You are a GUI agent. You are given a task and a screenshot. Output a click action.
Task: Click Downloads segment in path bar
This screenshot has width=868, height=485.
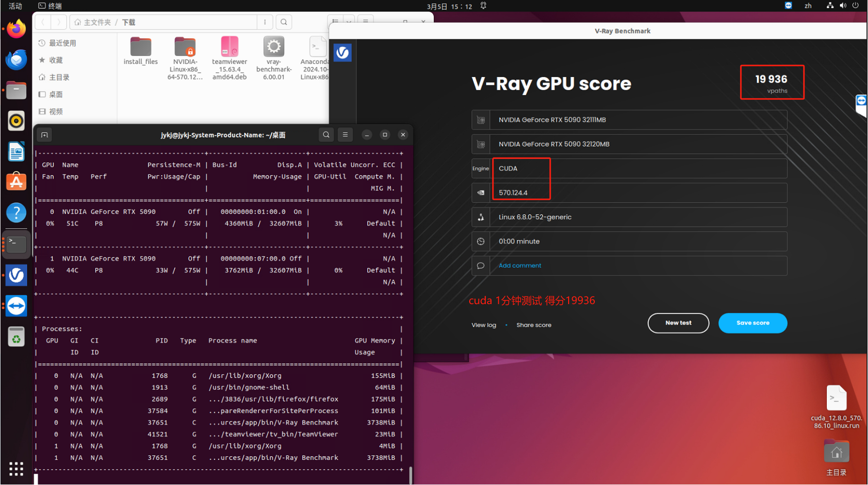click(x=129, y=22)
